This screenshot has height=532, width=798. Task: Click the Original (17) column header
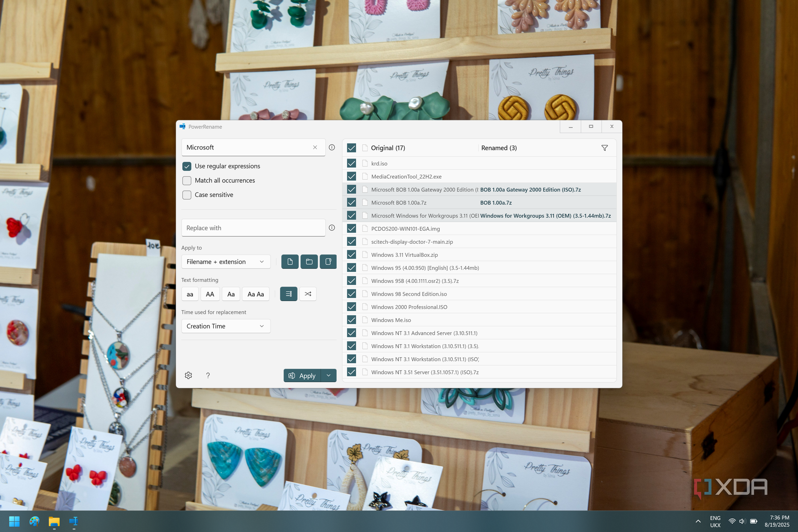(x=388, y=148)
